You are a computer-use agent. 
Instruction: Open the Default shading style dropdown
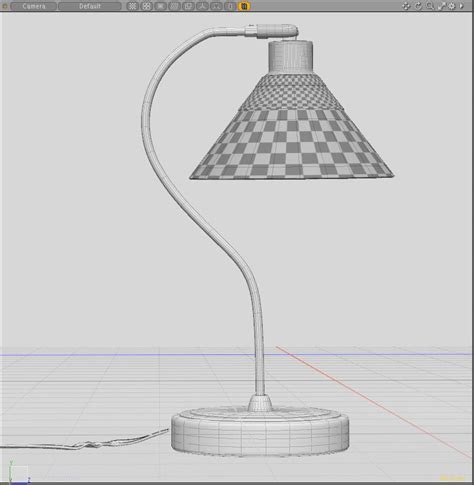coord(90,6)
